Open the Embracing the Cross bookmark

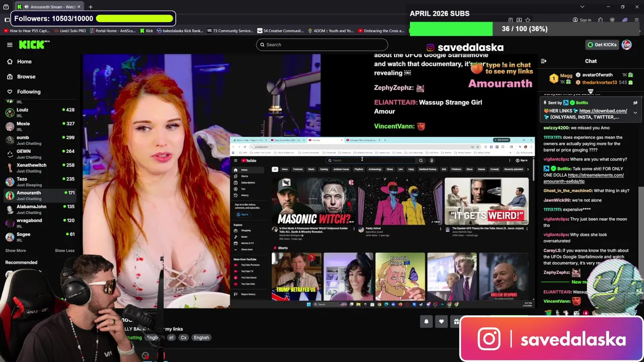(x=381, y=31)
